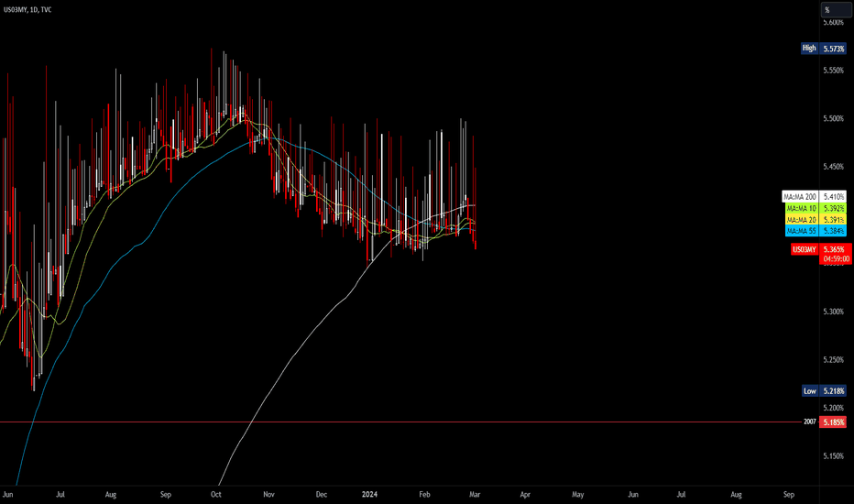Viewport: 854px width, 504px height.
Task: Click the 04:59:00 bar countdown timer
Action: (x=836, y=258)
